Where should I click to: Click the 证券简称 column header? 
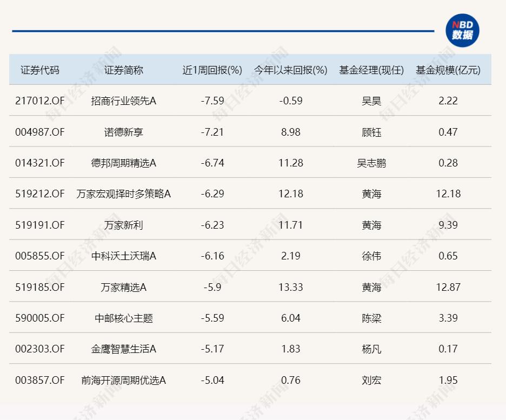point(124,70)
